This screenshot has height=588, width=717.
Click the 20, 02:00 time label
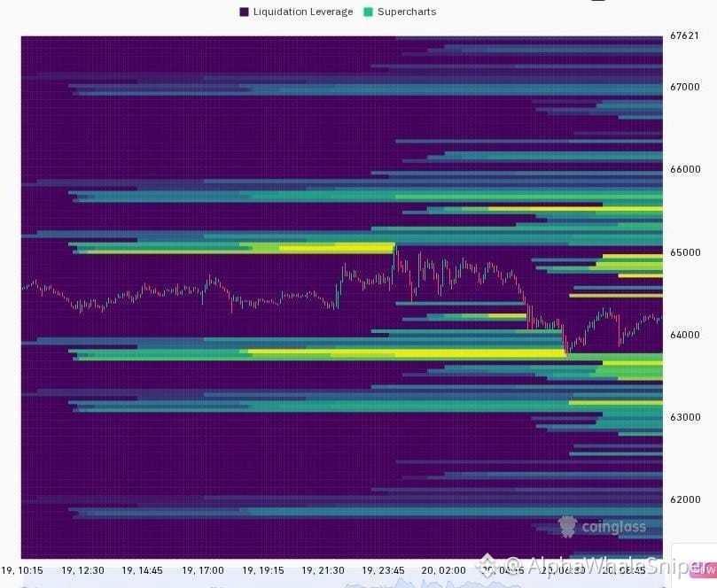point(443,570)
